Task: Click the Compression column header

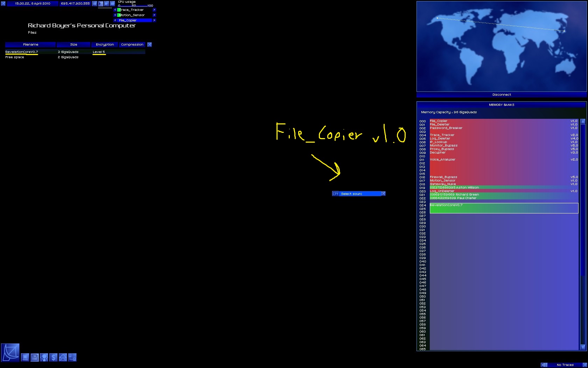Action: click(132, 45)
